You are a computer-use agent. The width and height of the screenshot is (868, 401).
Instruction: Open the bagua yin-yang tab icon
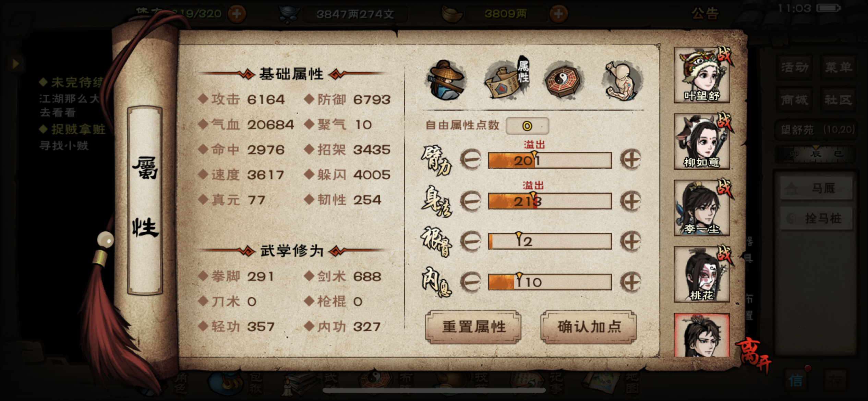click(x=563, y=79)
